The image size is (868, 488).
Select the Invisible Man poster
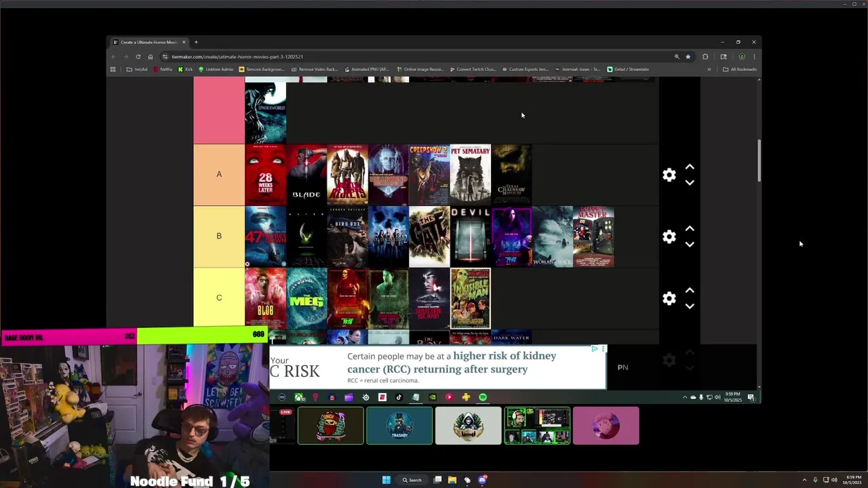pyautogui.click(x=471, y=298)
